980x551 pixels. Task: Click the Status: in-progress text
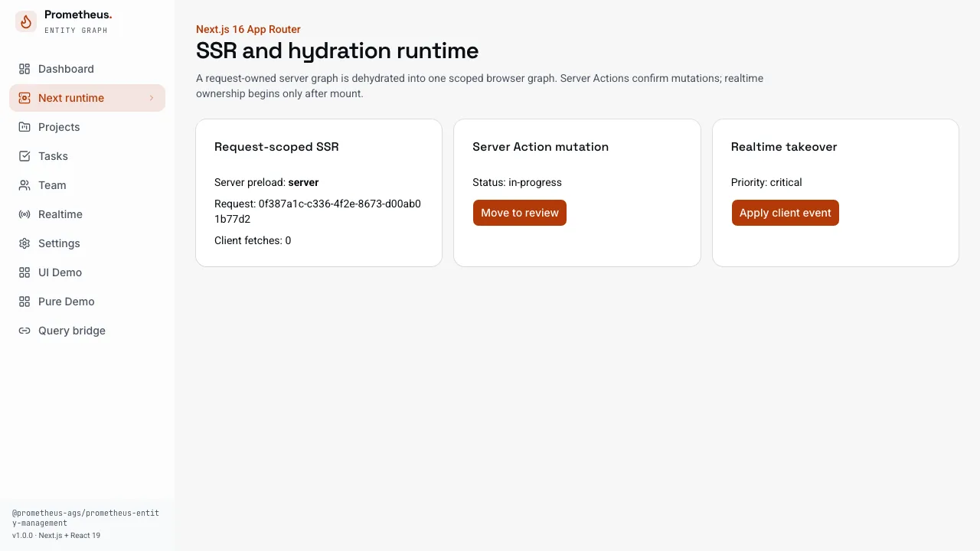[x=517, y=182]
